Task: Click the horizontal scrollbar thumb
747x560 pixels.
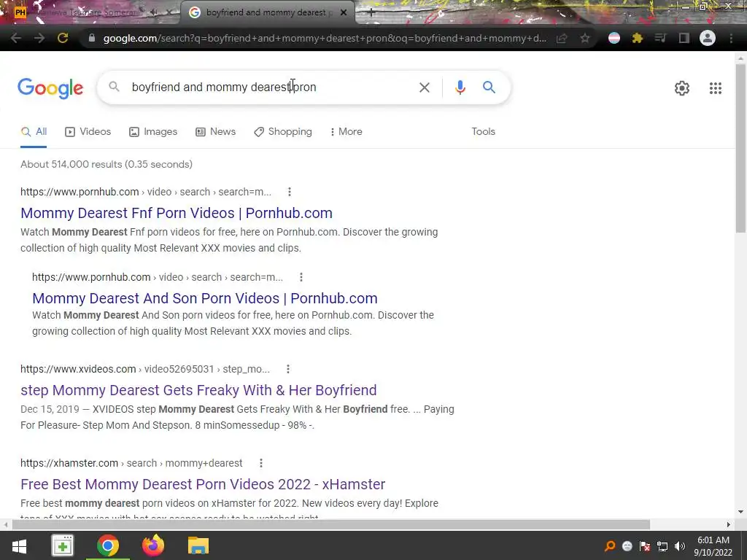Action: [x=331, y=524]
